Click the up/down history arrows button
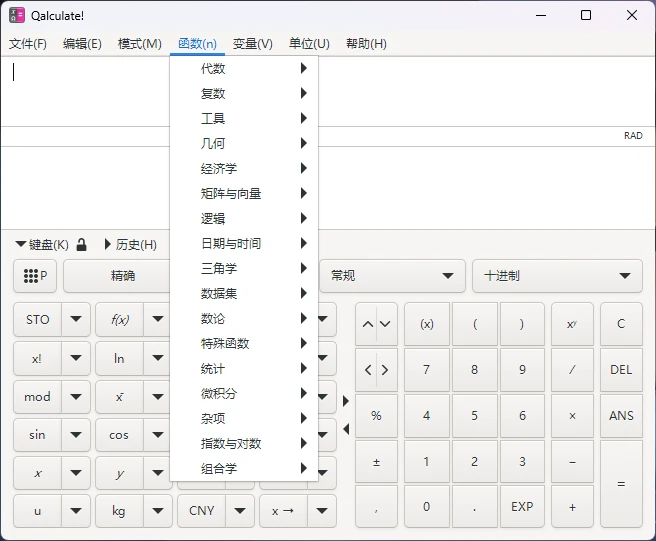Screen dimensions: 656x541 pos(376,324)
